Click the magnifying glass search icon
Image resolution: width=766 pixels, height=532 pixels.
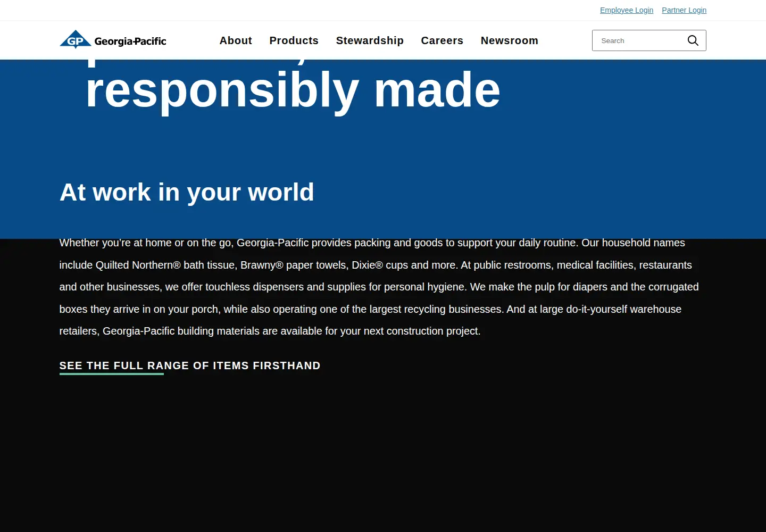693,40
